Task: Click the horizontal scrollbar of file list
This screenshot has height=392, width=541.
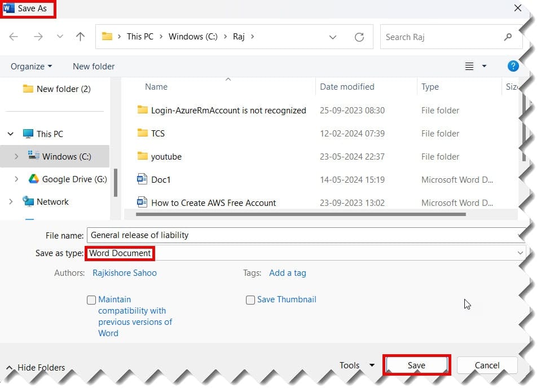Action: click(301, 214)
